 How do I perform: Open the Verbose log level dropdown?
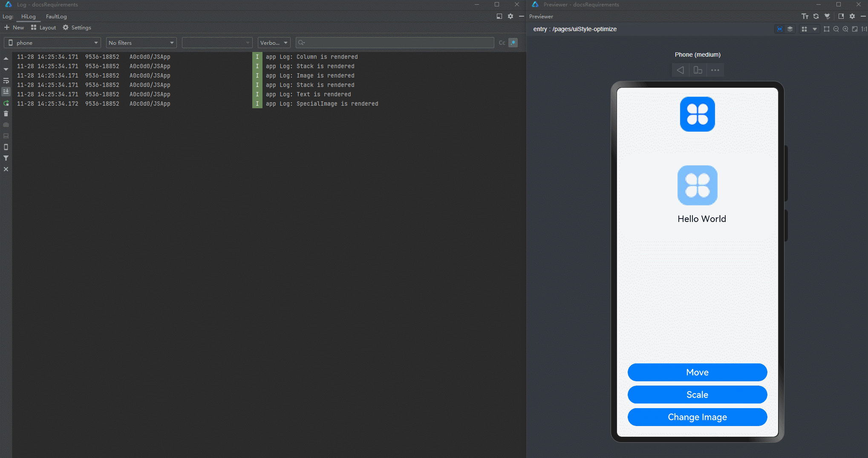[274, 43]
